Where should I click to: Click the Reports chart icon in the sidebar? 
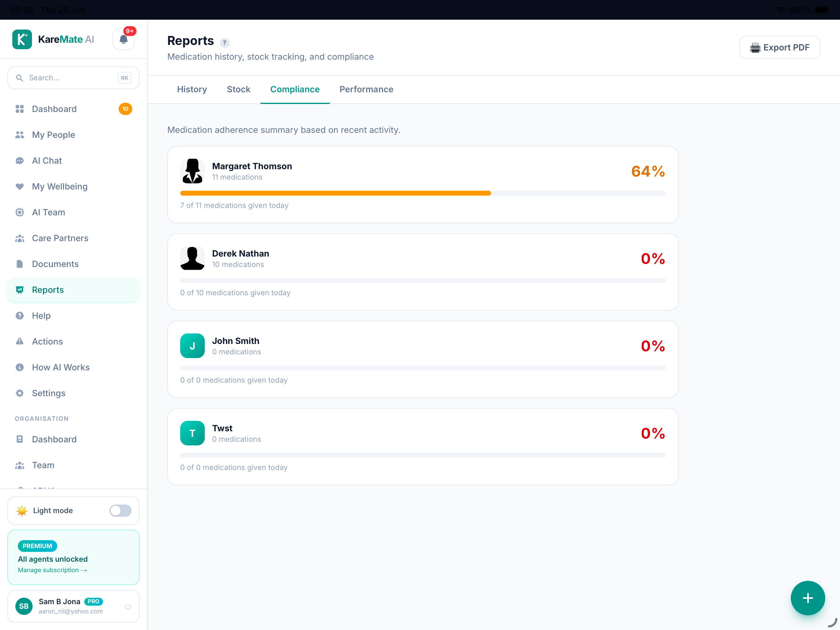[20, 290]
